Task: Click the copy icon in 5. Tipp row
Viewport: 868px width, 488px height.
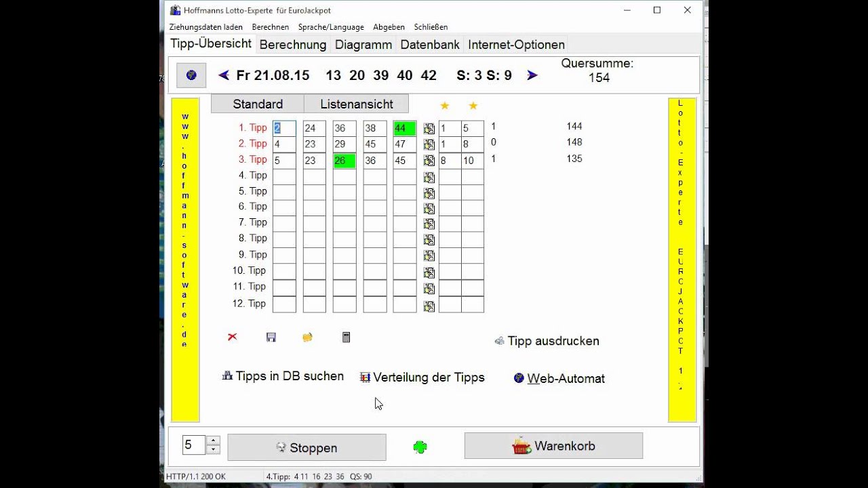Action: 429,193
